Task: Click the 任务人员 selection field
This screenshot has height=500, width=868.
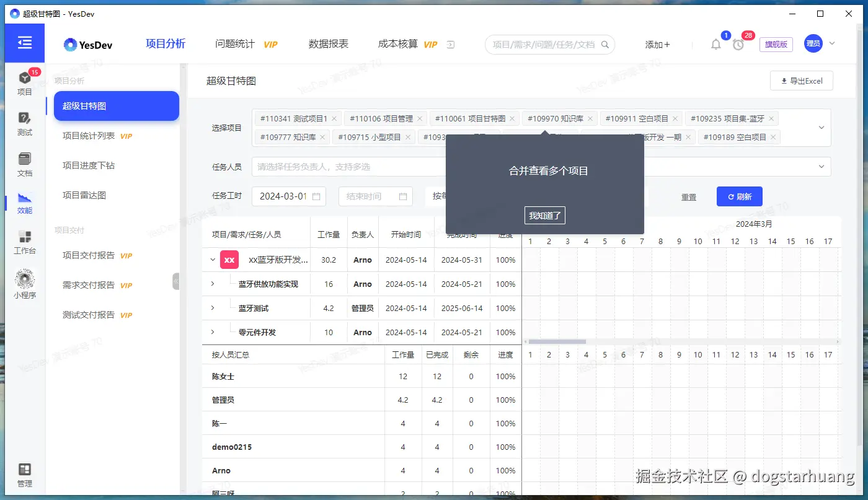Action: tap(541, 167)
